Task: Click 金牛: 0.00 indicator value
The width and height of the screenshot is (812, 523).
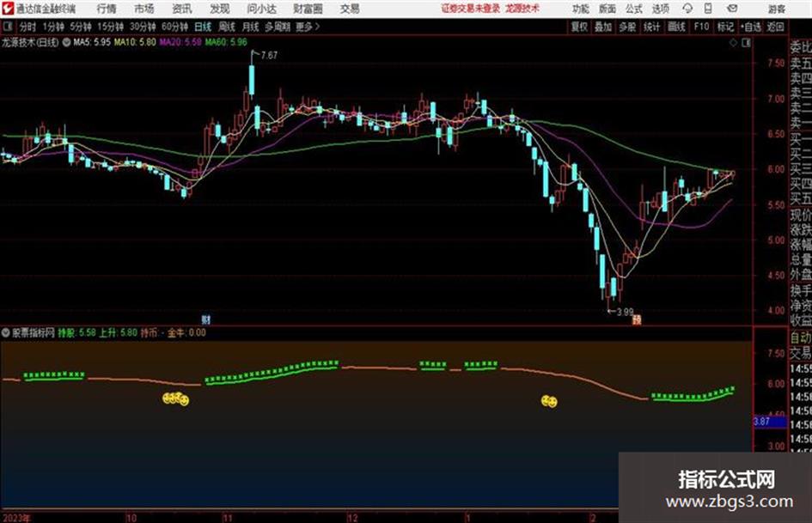Action: tap(186, 333)
